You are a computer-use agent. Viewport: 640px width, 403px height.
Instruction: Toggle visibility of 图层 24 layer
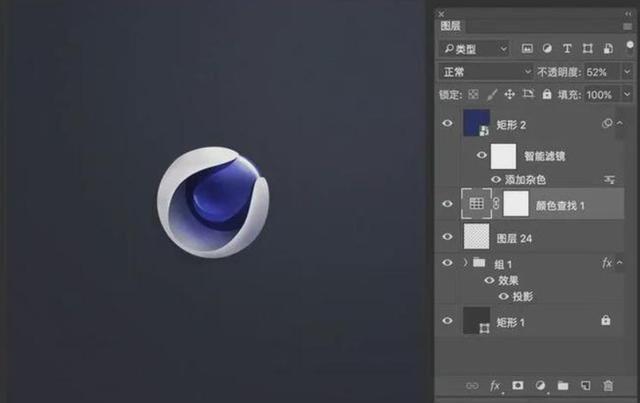click(x=447, y=236)
